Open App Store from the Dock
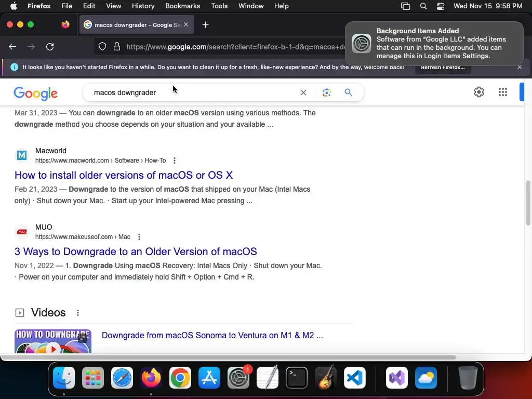Screen dimensions: 532x399 [x=209, y=378]
